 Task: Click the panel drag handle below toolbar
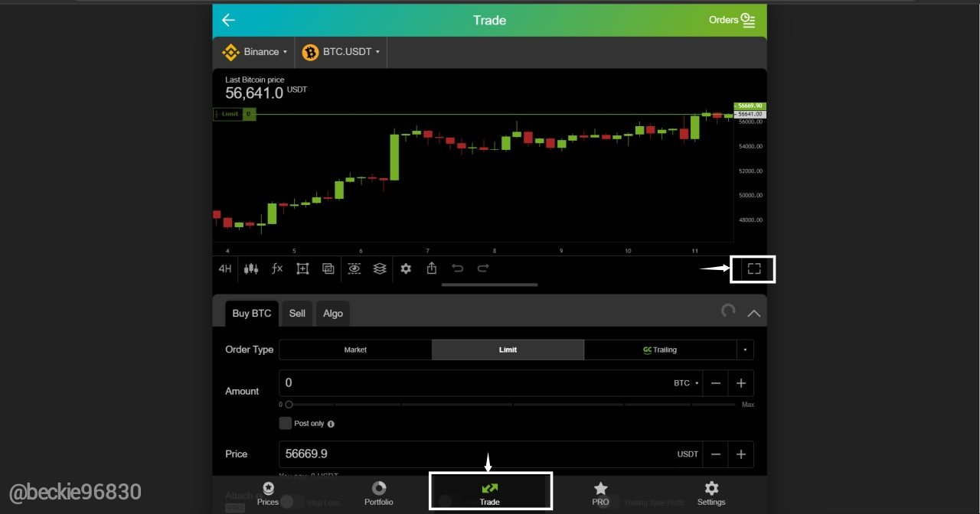tap(490, 285)
